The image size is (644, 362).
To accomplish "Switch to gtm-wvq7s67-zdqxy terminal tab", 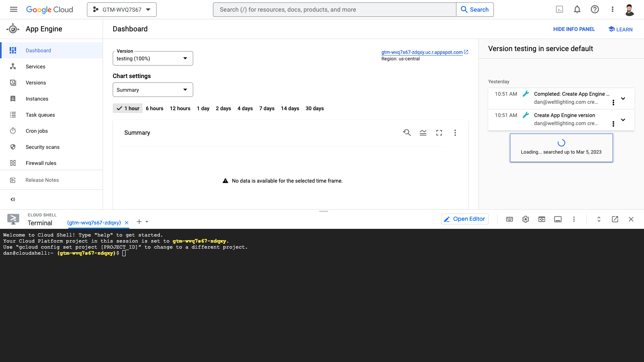I will (x=94, y=222).
